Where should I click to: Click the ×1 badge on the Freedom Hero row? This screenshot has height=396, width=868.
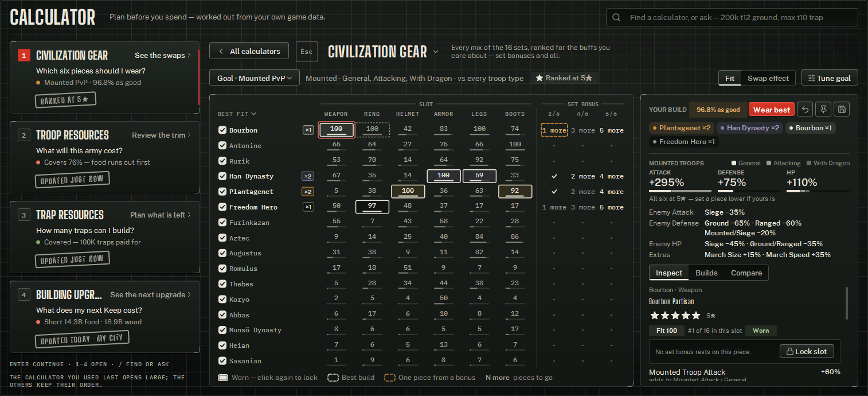(308, 207)
